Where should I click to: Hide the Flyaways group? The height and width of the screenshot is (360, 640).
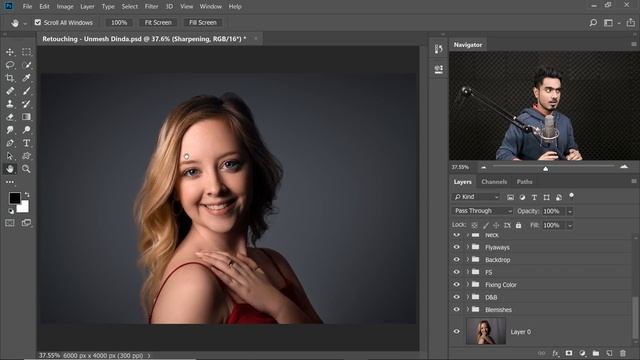[x=456, y=247]
